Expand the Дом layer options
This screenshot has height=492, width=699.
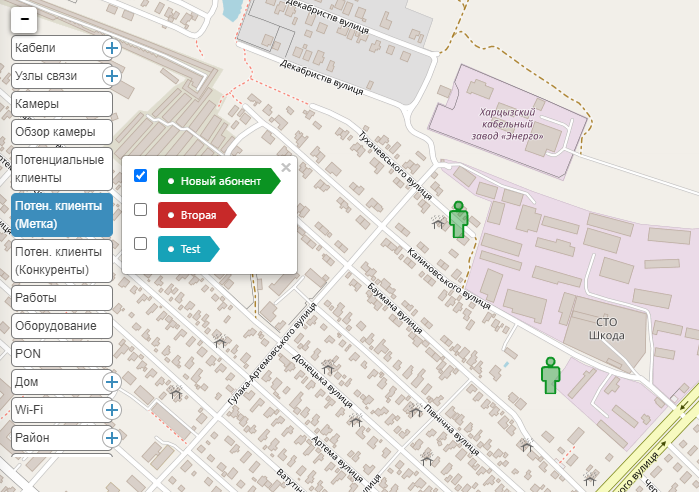(111, 382)
